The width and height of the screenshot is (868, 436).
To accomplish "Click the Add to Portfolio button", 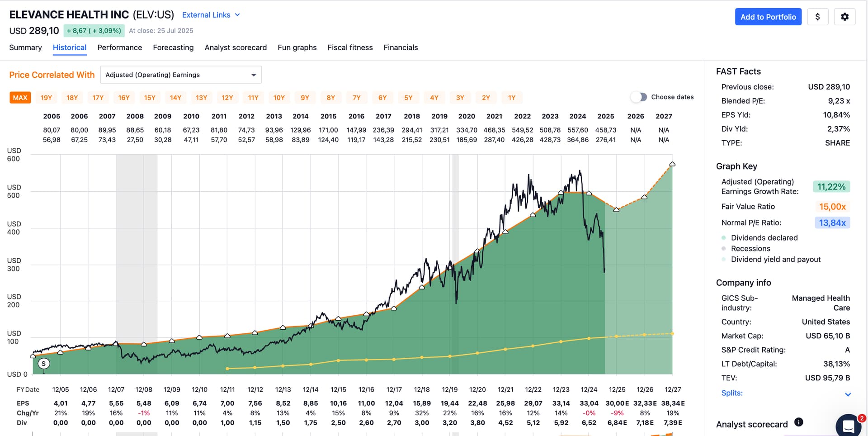I will 768,17.
